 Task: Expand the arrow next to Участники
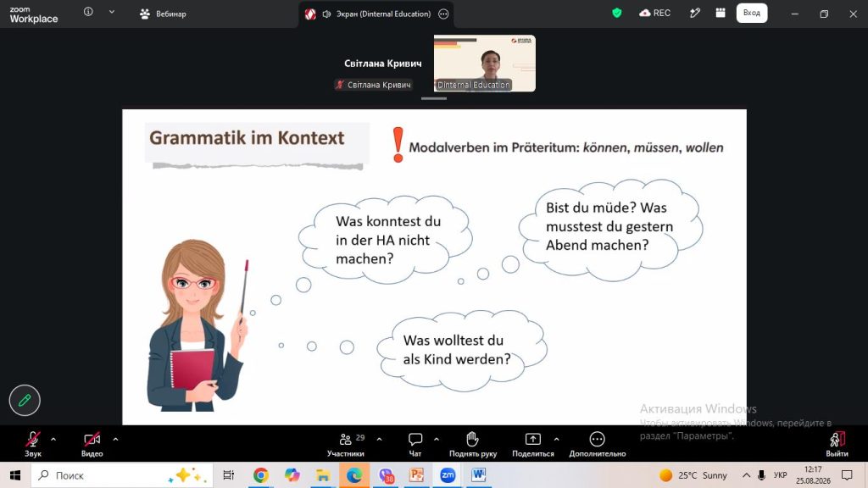(x=379, y=440)
